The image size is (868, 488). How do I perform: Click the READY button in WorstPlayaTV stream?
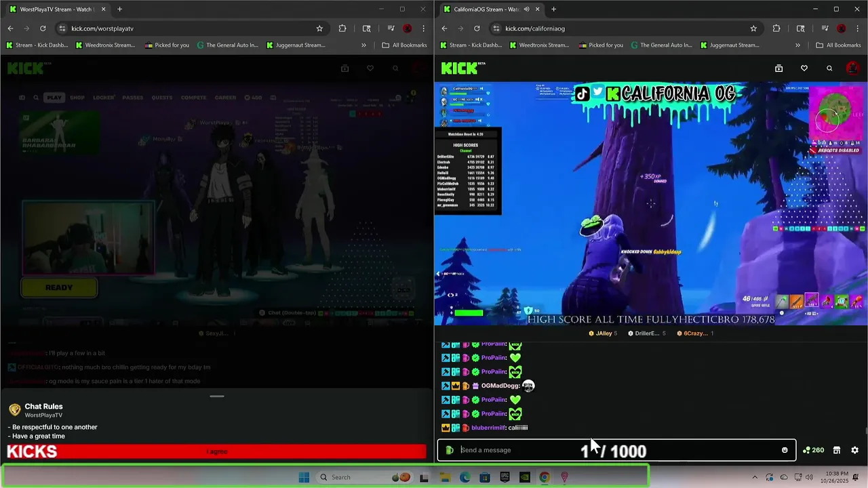59,287
